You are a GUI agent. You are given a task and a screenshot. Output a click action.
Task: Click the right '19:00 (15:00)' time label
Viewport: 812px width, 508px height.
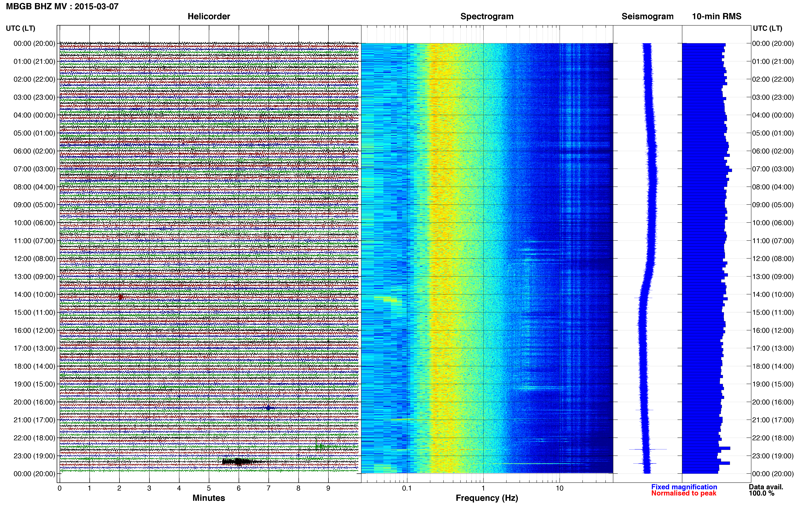773,384
